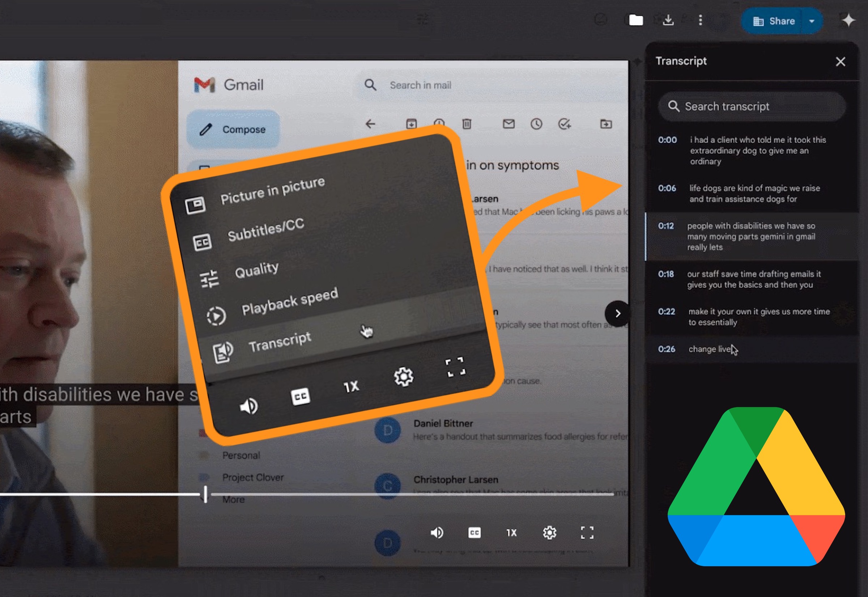
Task: Click the download icon to save the video
Action: click(x=669, y=21)
